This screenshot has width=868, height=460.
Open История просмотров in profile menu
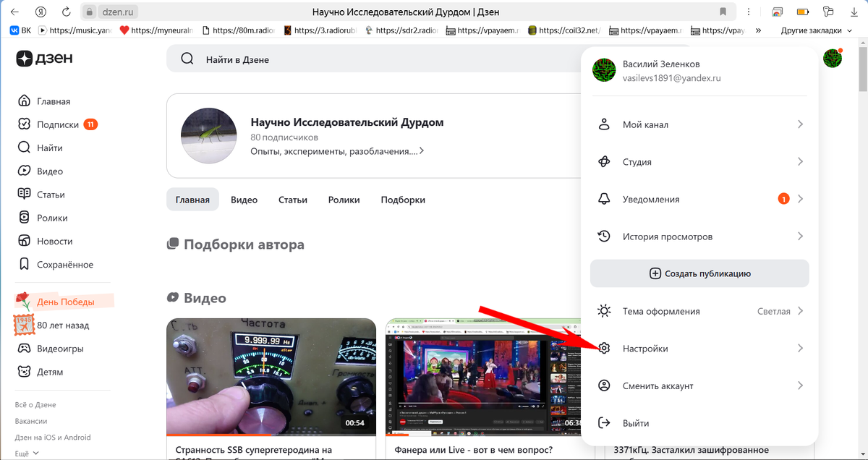pos(699,237)
